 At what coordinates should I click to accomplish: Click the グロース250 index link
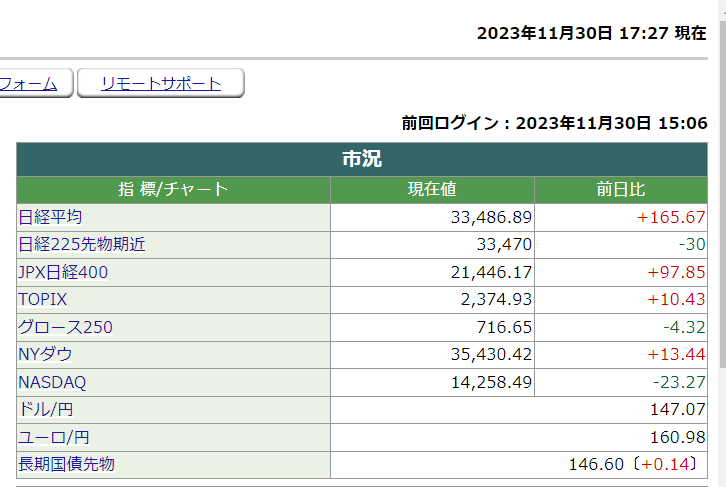(65, 327)
